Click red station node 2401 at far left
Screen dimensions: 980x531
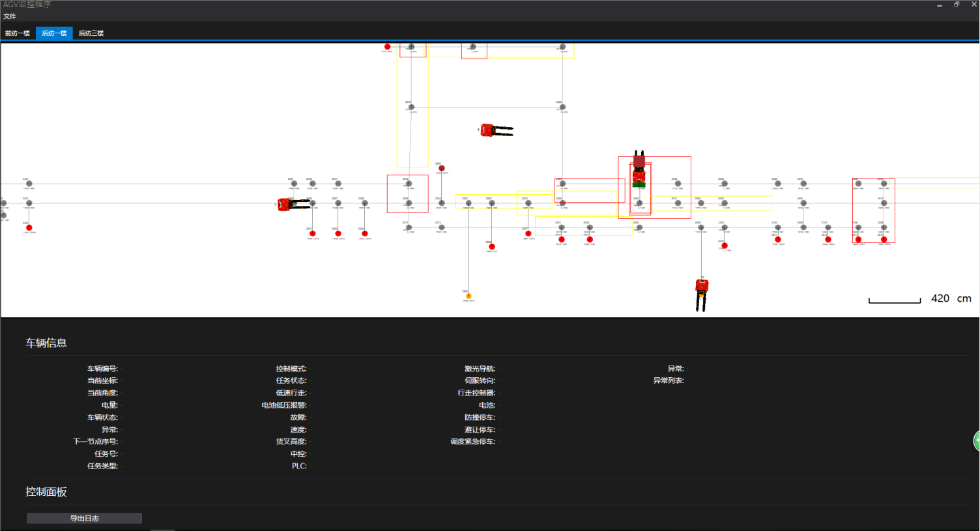pos(29,228)
